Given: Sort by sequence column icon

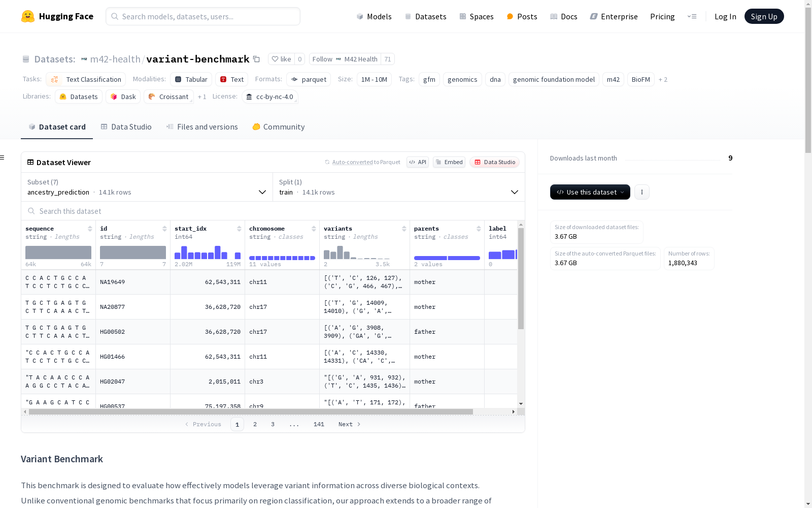Looking at the screenshot, I should tap(90, 229).
